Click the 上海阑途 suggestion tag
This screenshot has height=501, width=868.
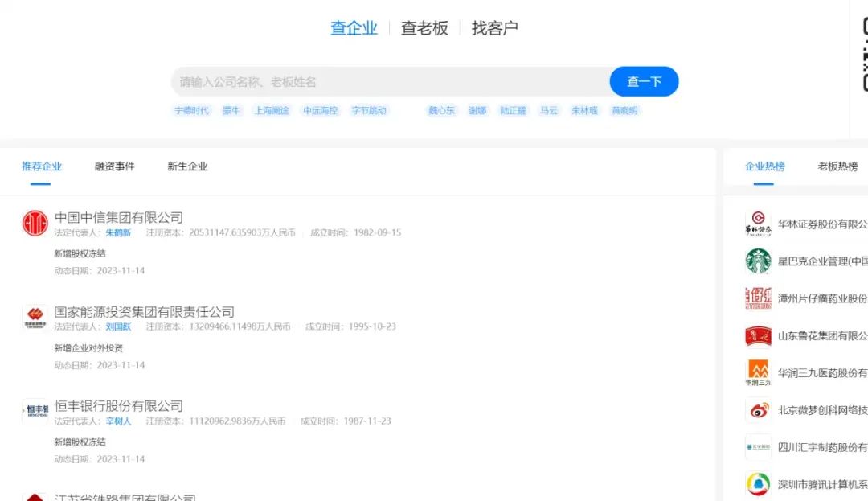[x=272, y=111]
